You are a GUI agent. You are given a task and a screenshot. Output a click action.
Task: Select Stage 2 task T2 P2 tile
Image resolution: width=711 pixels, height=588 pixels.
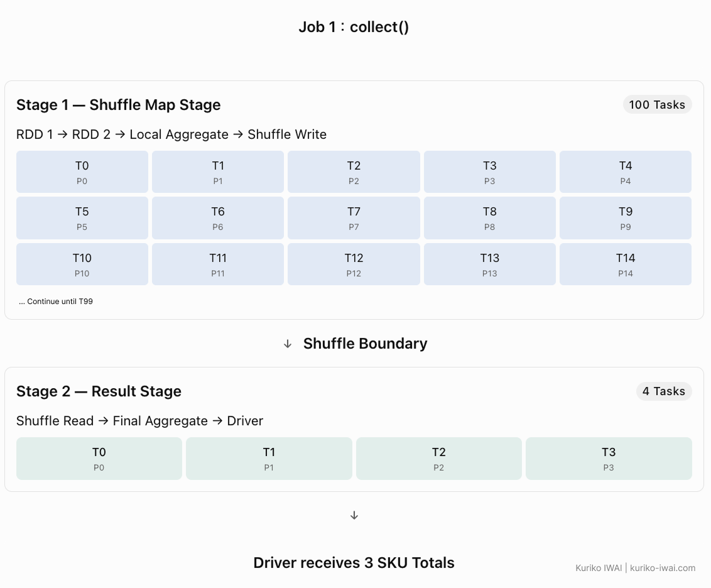point(439,459)
